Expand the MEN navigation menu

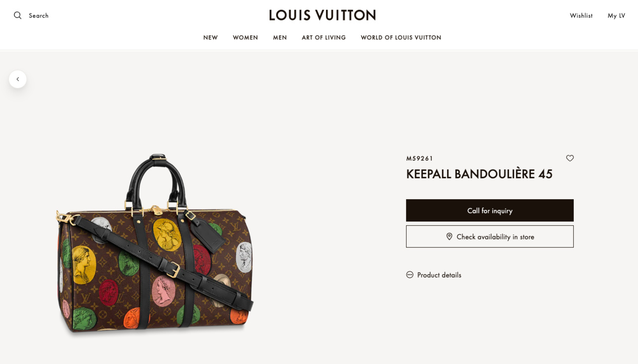click(x=280, y=37)
